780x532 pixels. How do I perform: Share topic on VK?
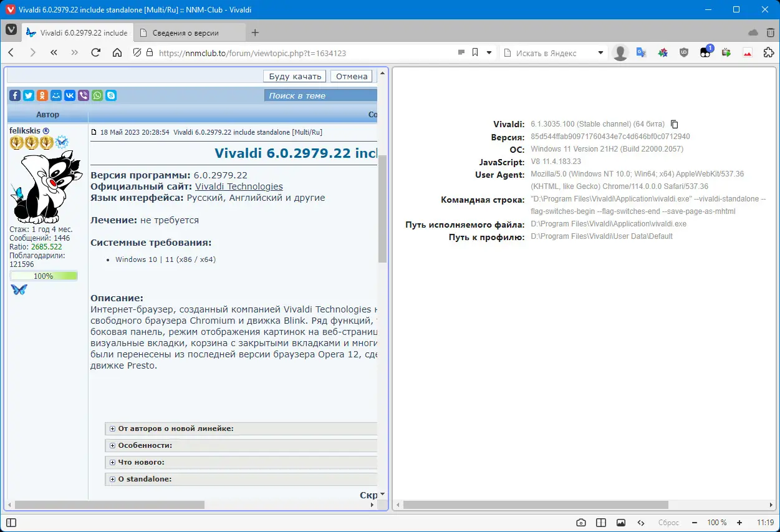pyautogui.click(x=70, y=95)
